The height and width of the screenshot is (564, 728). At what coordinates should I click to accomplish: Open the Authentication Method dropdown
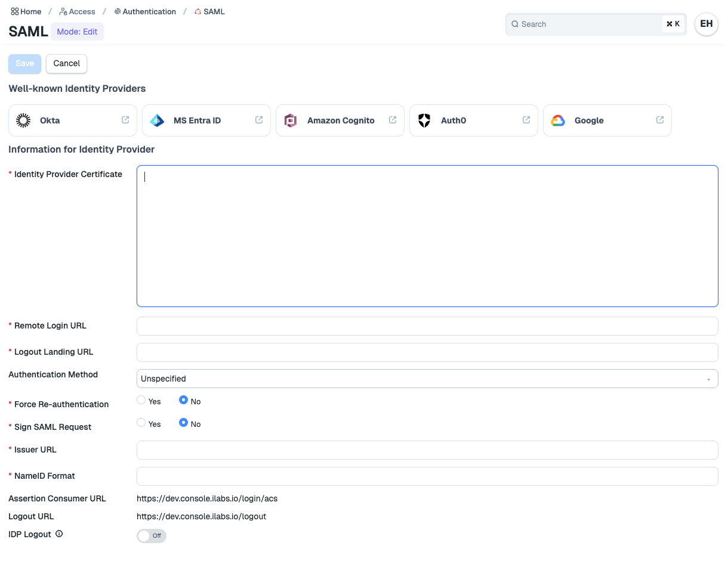pos(427,378)
